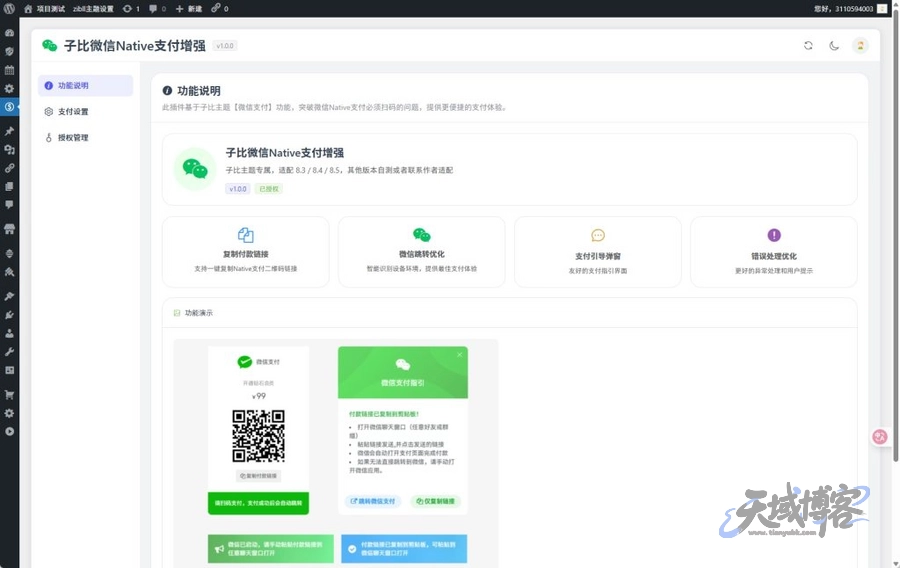Open the link count item in admin bar
Viewport: 900px width, 568px height.
(220, 9)
